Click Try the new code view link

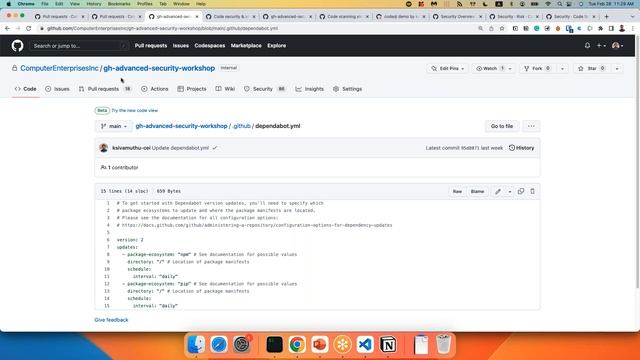(135, 111)
